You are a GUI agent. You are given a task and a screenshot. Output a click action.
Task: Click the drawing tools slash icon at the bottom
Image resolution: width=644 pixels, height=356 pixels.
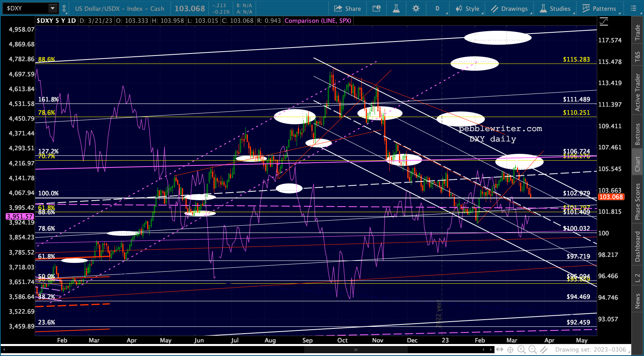point(544,350)
